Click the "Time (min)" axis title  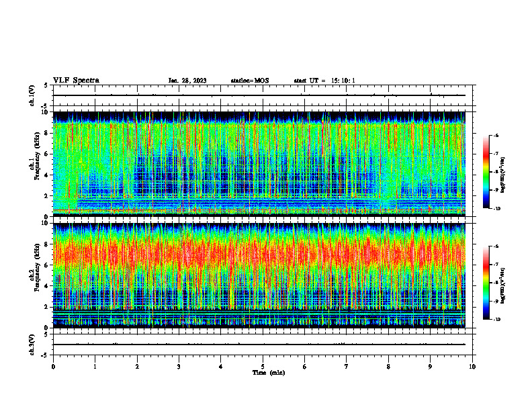269,373
